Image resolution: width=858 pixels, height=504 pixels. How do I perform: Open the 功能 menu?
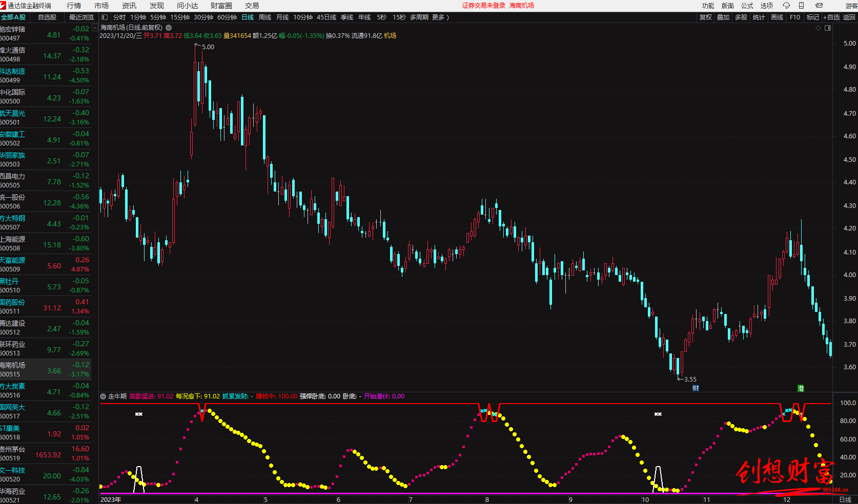point(708,6)
